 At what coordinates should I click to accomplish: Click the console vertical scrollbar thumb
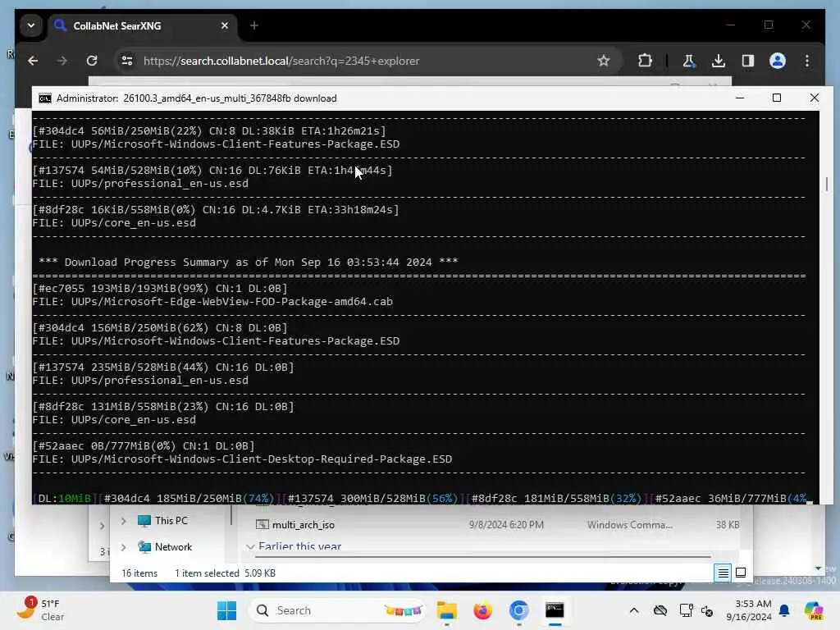click(x=827, y=184)
